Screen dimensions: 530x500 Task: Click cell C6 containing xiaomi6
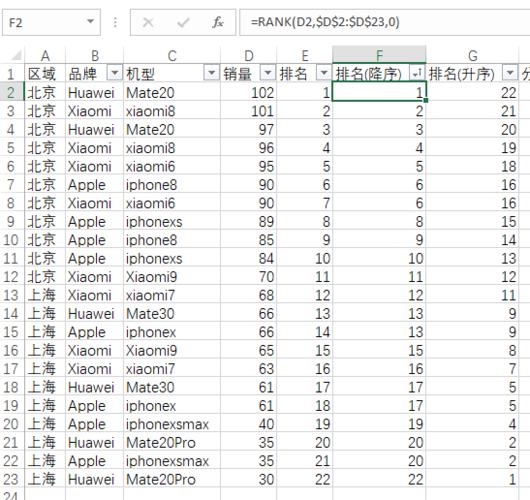click(172, 166)
